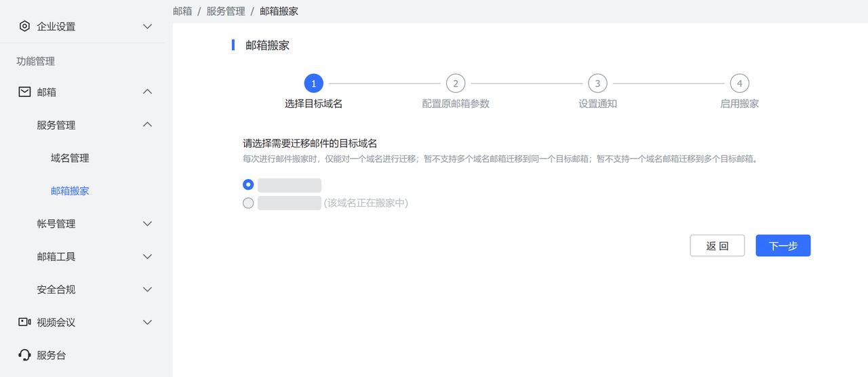This screenshot has height=377, width=868.
Task: Expand the 帐号管理 submenu chevron
Action: point(147,224)
